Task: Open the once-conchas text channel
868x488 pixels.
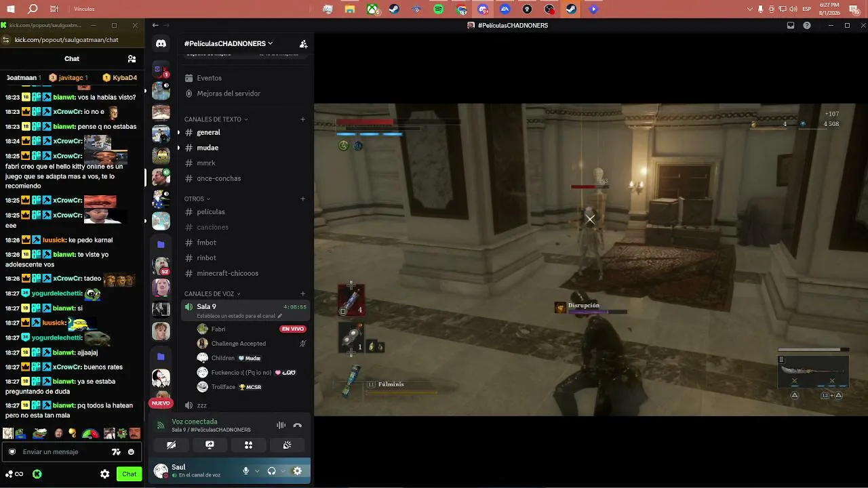Action: click(245, 178)
